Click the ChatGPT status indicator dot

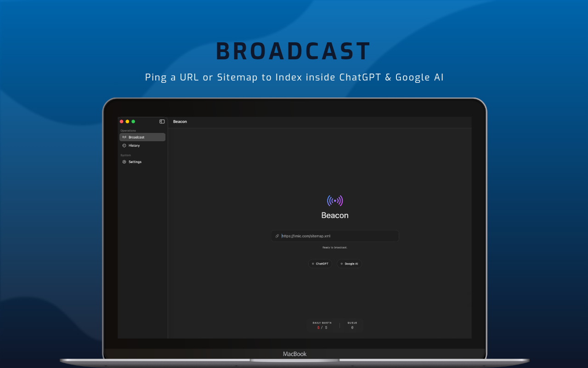313,264
